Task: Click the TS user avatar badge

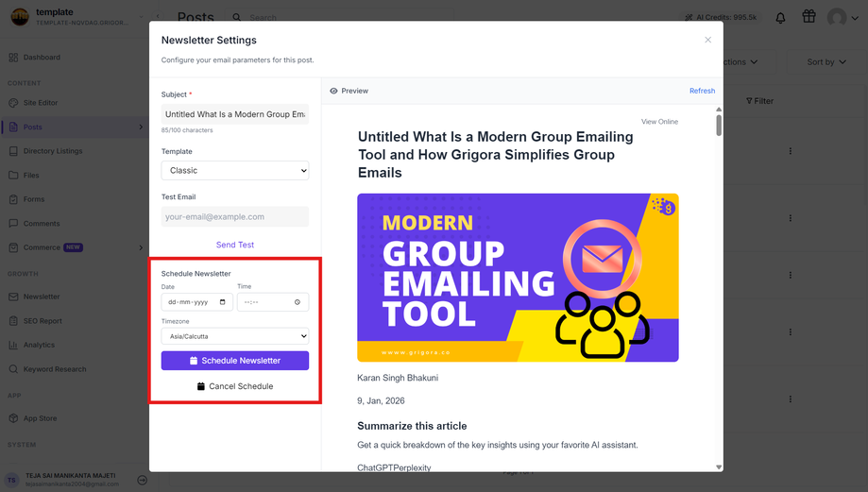Action: 11,480
